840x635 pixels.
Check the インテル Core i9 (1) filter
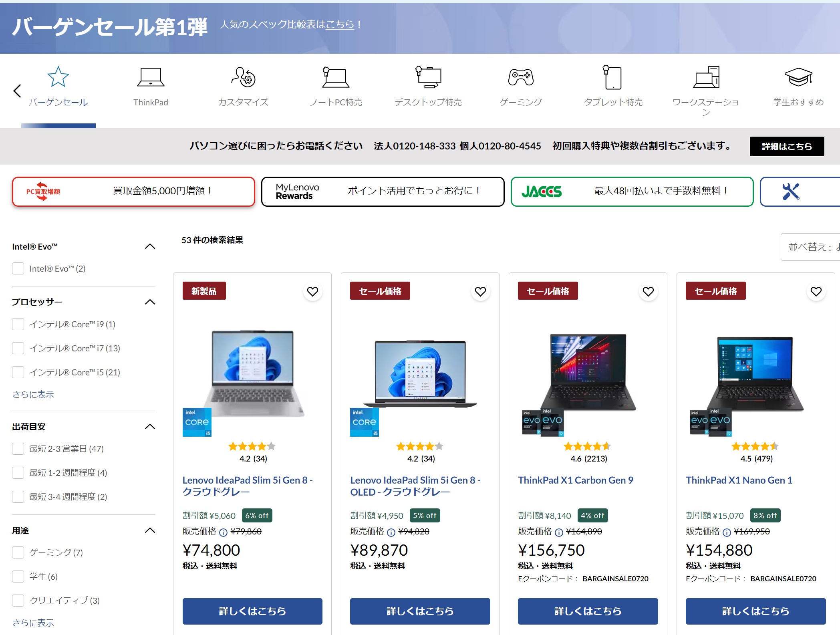coord(18,324)
